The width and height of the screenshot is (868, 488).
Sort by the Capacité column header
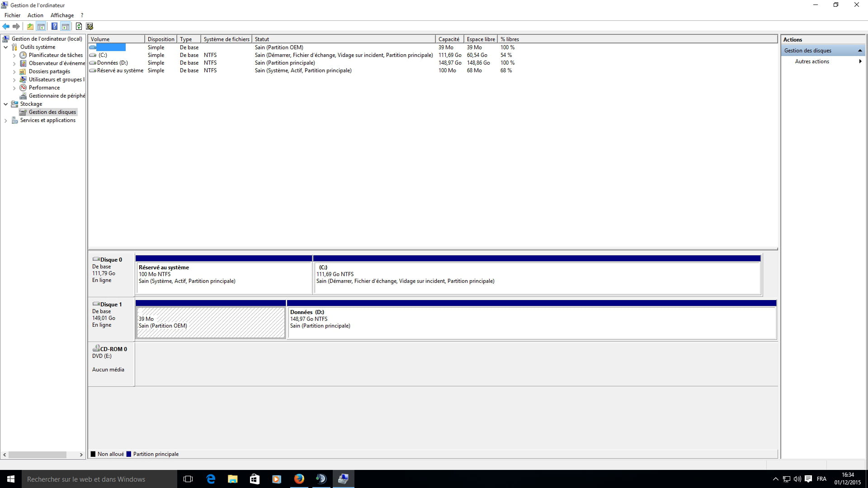448,39
